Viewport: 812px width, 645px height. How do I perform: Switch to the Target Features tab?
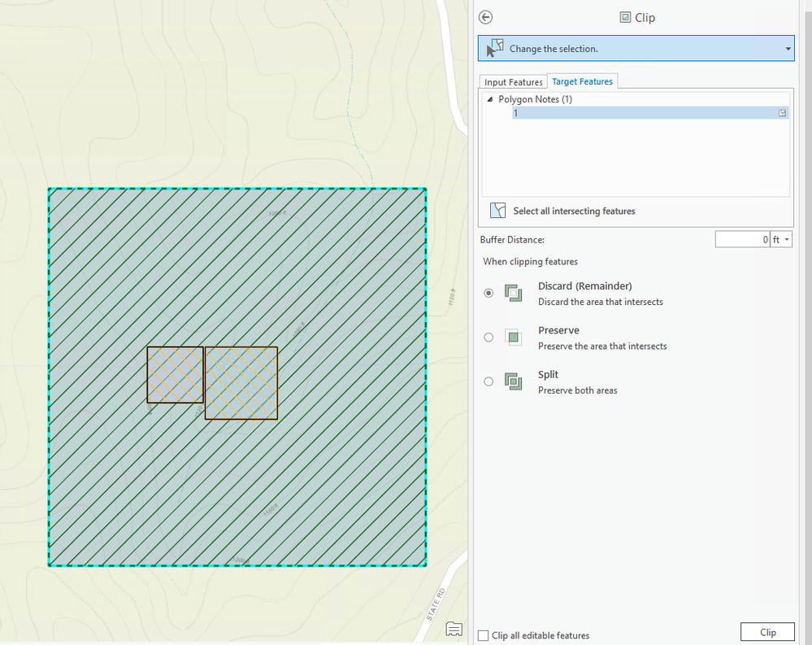click(x=582, y=81)
